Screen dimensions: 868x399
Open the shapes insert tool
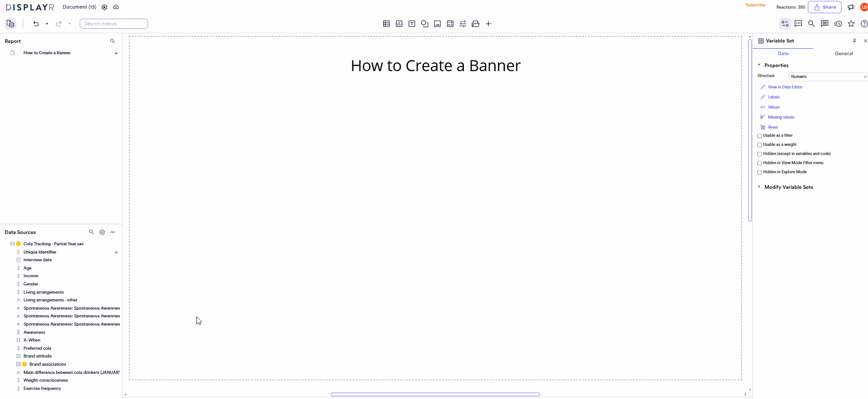point(425,24)
